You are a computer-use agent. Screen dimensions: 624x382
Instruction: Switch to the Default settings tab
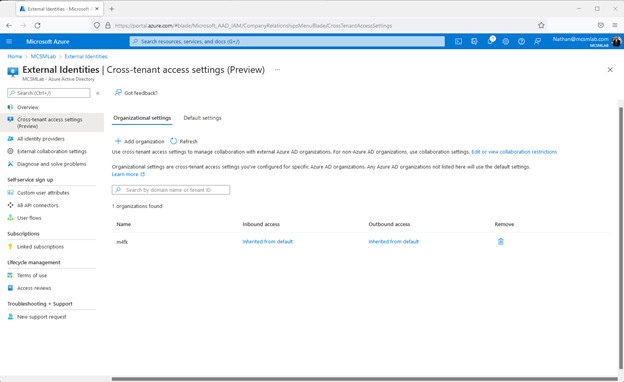[x=202, y=118]
